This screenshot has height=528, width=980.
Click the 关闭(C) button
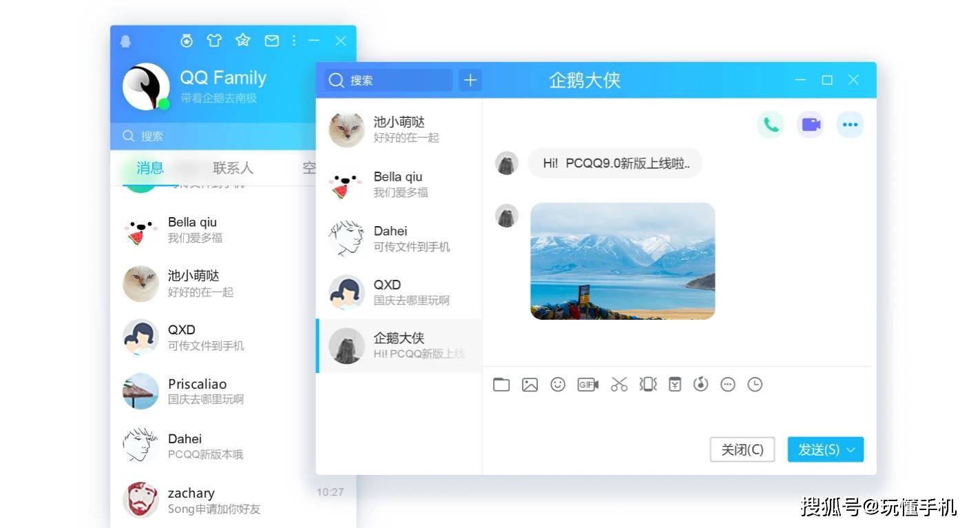[x=742, y=449]
